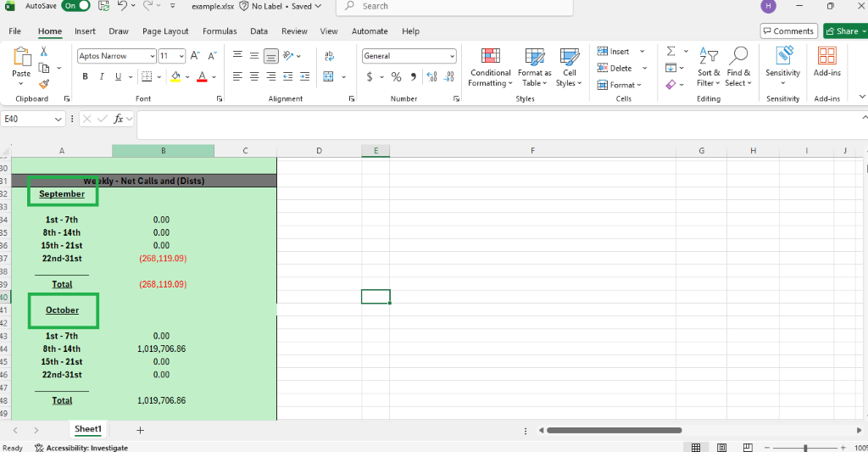868x452 pixels.
Task: Open the Format cells dropdown
Action: point(619,85)
